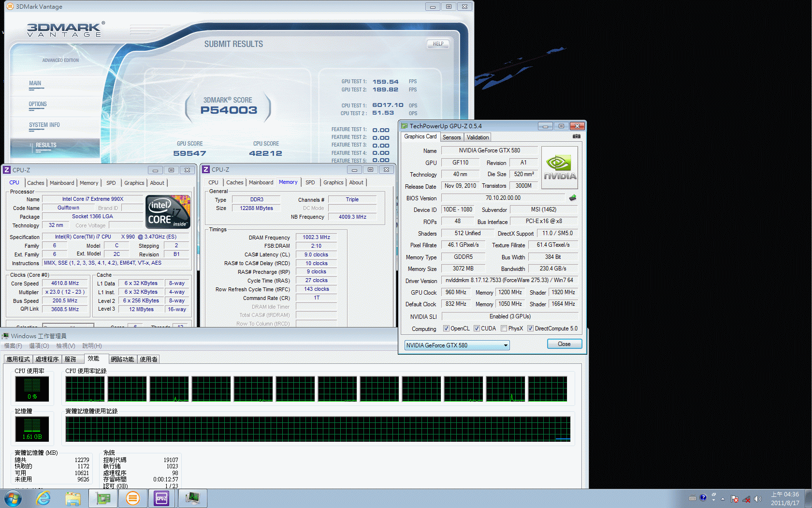The width and height of the screenshot is (812, 508).
Task: Click the blue help icon in tray
Action: (703, 497)
